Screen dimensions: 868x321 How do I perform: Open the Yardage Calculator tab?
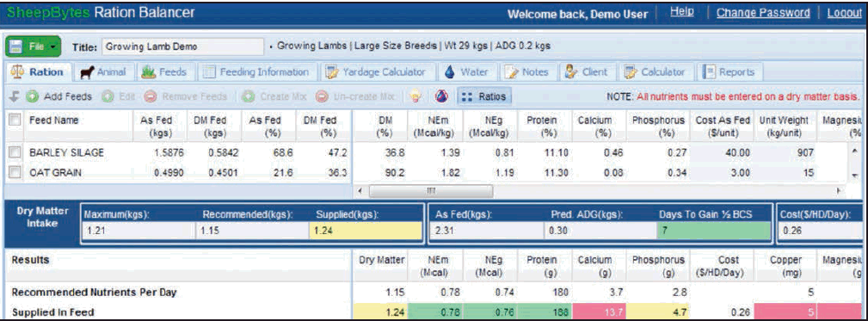[x=377, y=72]
